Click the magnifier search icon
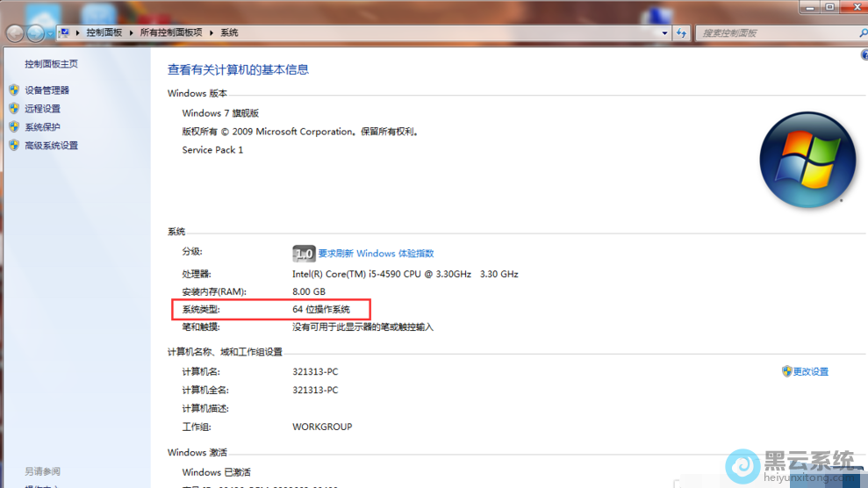The height and width of the screenshot is (488, 868). pos(863,33)
